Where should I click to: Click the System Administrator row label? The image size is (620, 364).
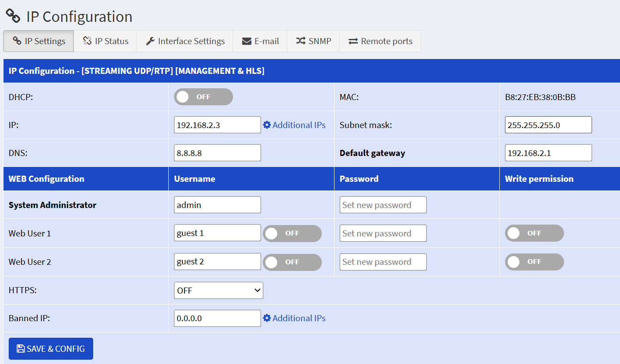52,205
